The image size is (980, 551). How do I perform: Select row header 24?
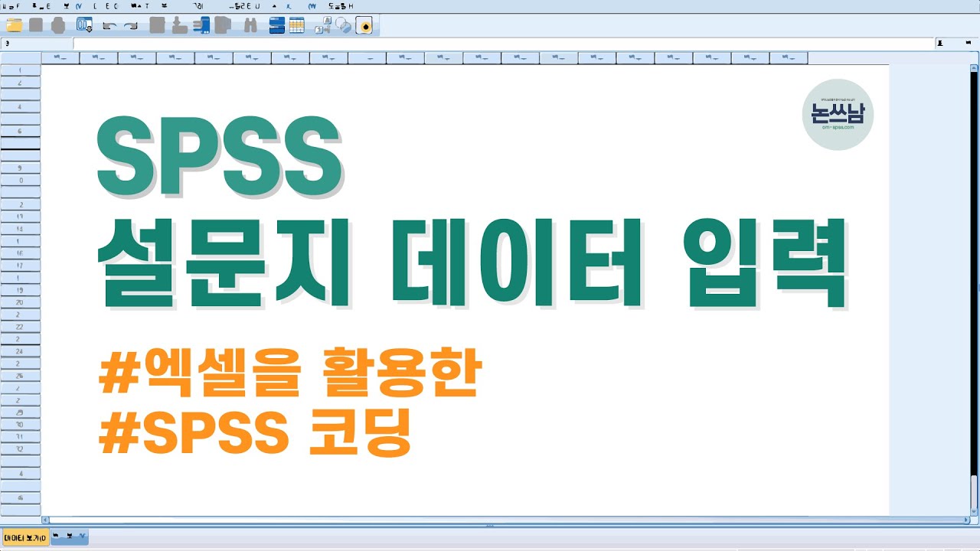(x=20, y=351)
